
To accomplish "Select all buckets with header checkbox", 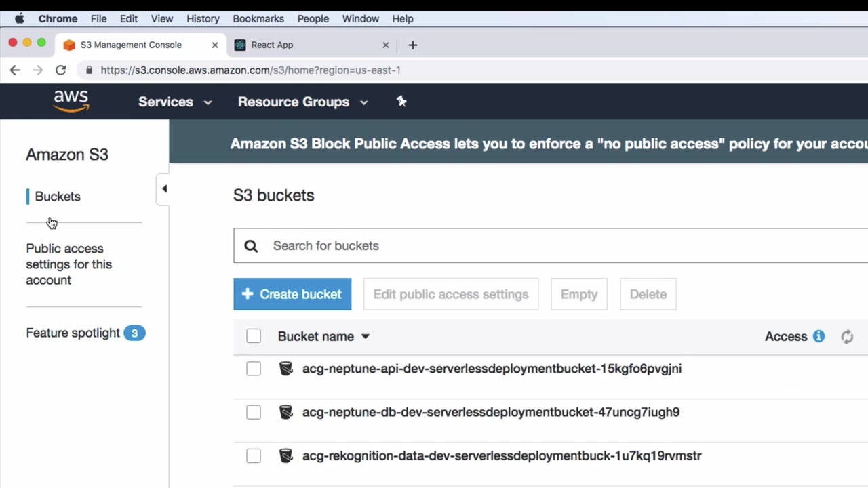I will [x=254, y=336].
